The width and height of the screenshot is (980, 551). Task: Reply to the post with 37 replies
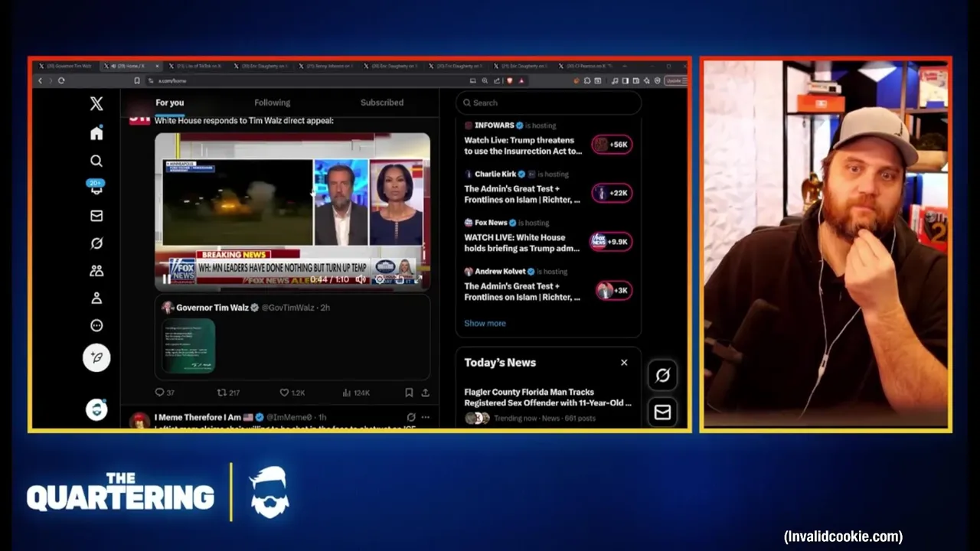[165, 393]
